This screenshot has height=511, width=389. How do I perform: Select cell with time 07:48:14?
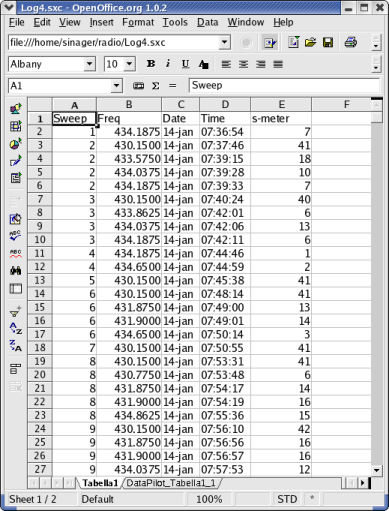point(225,294)
